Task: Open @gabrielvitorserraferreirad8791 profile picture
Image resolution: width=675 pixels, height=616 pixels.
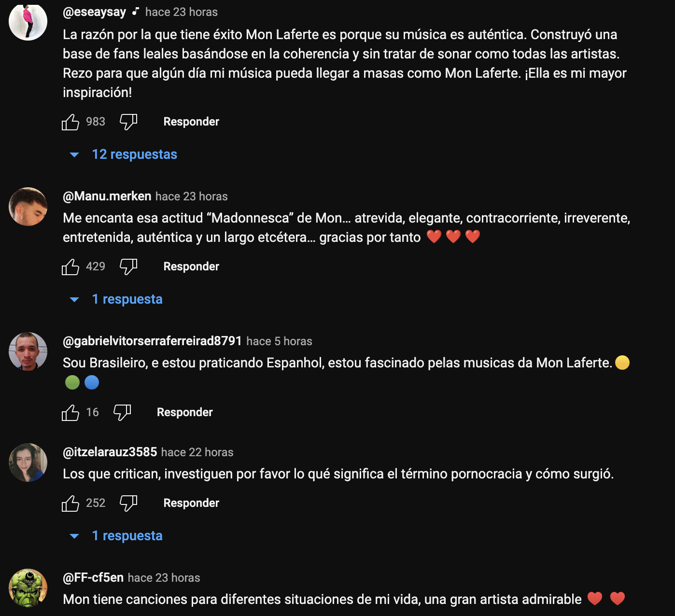Action: tap(28, 351)
